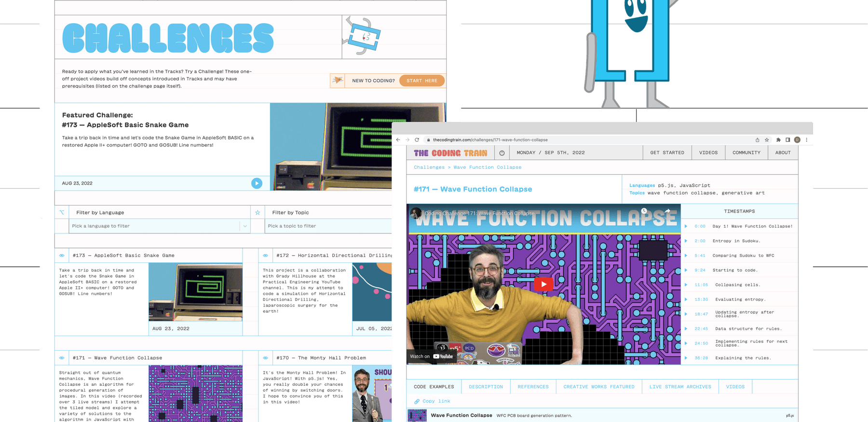Image resolution: width=868 pixels, height=422 pixels.
Task: Click the Copy link text
Action: tap(436, 401)
